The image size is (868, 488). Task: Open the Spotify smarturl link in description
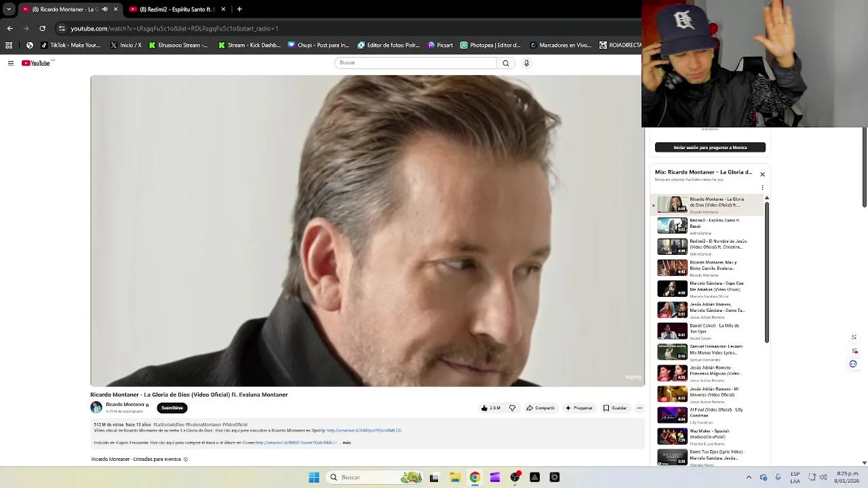click(x=363, y=430)
